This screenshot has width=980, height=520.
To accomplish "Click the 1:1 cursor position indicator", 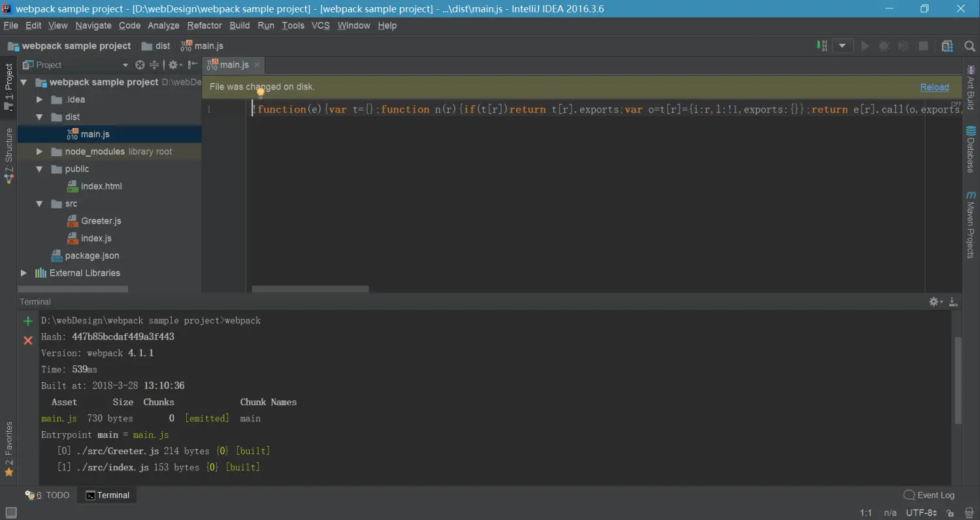I will pos(866,513).
